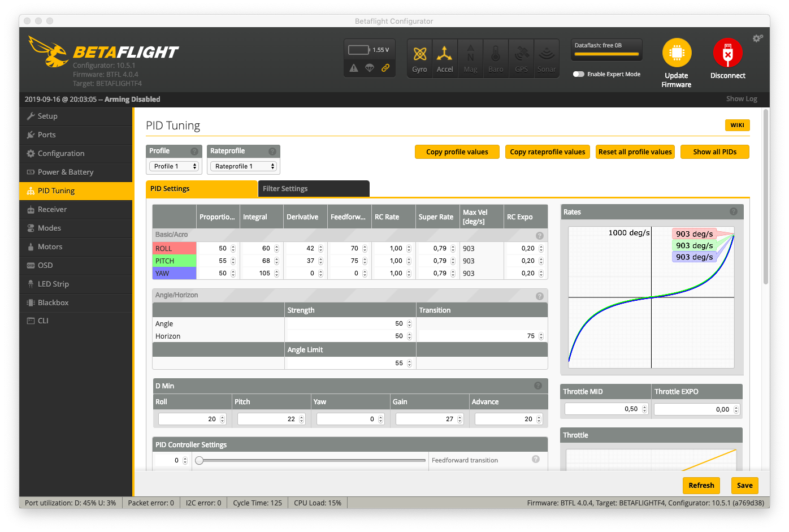Click the help icon in Profile box

tap(194, 152)
